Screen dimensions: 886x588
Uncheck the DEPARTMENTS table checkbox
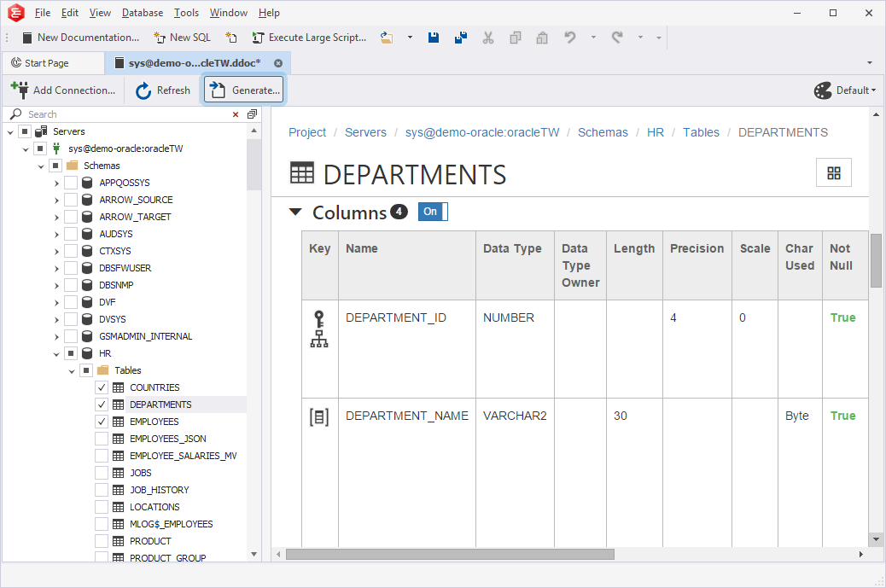[x=102, y=405]
